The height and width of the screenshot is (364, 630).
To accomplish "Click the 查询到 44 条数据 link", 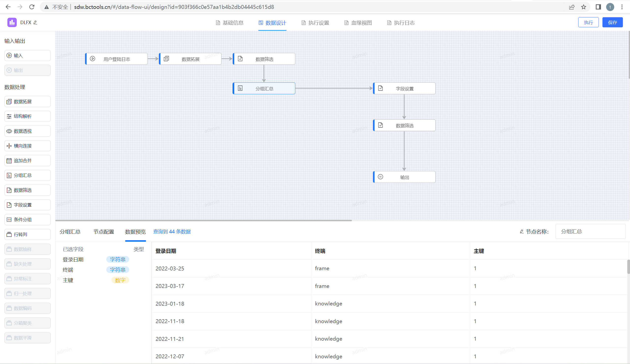I will 172,232.
